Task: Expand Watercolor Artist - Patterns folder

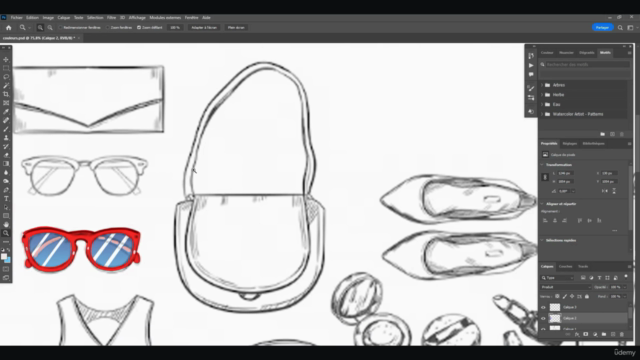Action: pyautogui.click(x=542, y=114)
